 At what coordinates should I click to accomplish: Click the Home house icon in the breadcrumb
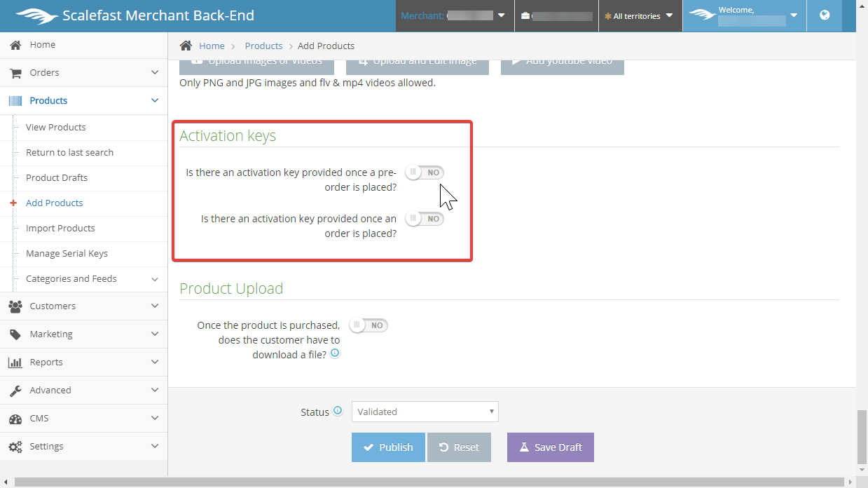coord(186,46)
